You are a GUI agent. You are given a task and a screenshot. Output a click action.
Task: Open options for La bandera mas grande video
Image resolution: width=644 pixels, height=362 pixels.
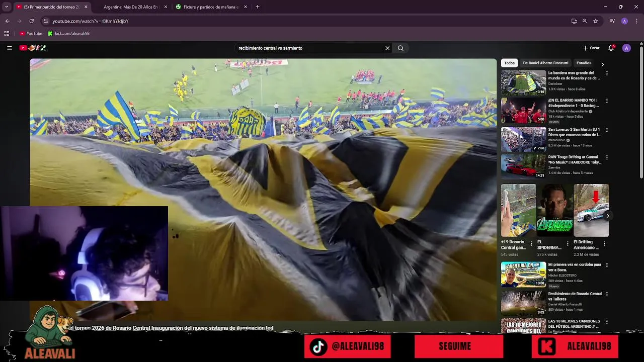(x=607, y=73)
